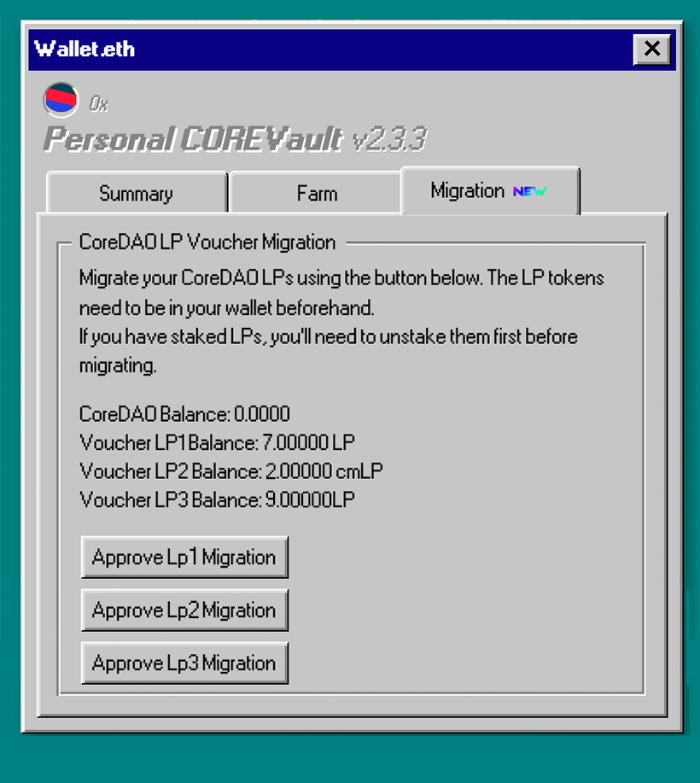
Task: Click the Personal COREVault v2.3.3 heading
Action: coord(235,139)
